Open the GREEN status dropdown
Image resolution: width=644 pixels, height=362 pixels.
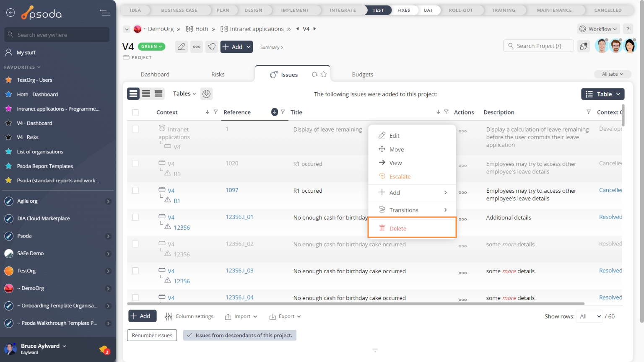tap(152, 47)
